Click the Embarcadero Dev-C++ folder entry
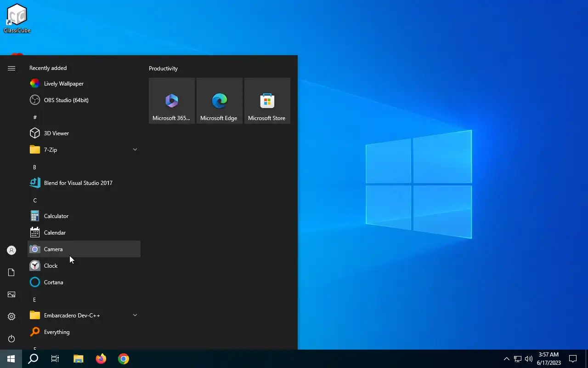The image size is (588, 368). 84,316
